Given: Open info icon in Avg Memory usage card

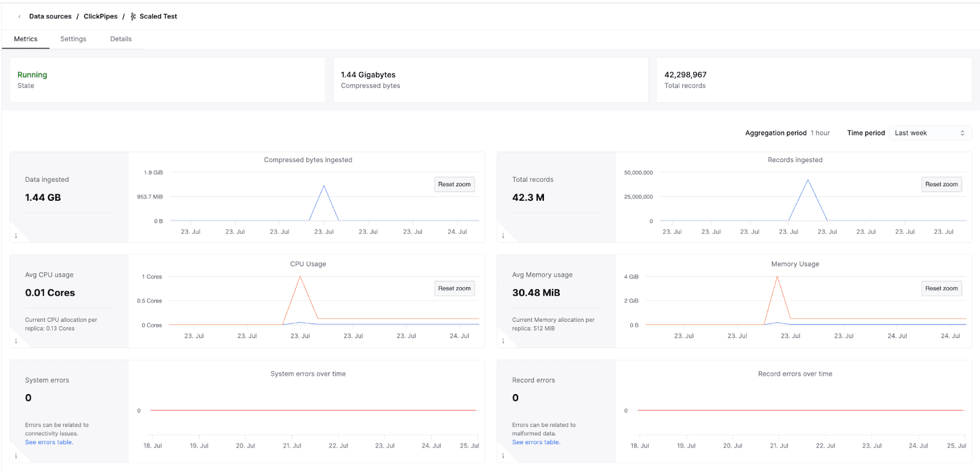Looking at the screenshot, I should pyautogui.click(x=503, y=341).
